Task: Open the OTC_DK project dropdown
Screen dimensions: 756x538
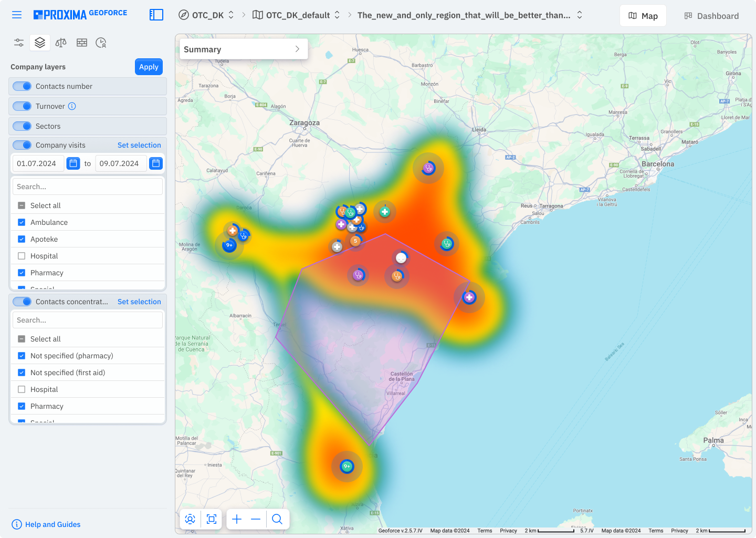Action: point(231,15)
